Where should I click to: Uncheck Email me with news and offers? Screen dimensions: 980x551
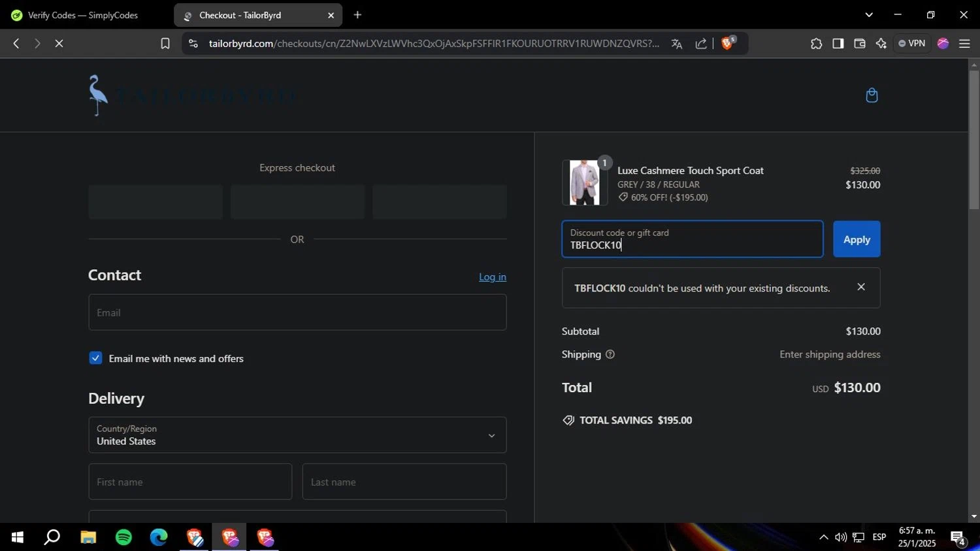click(x=95, y=358)
